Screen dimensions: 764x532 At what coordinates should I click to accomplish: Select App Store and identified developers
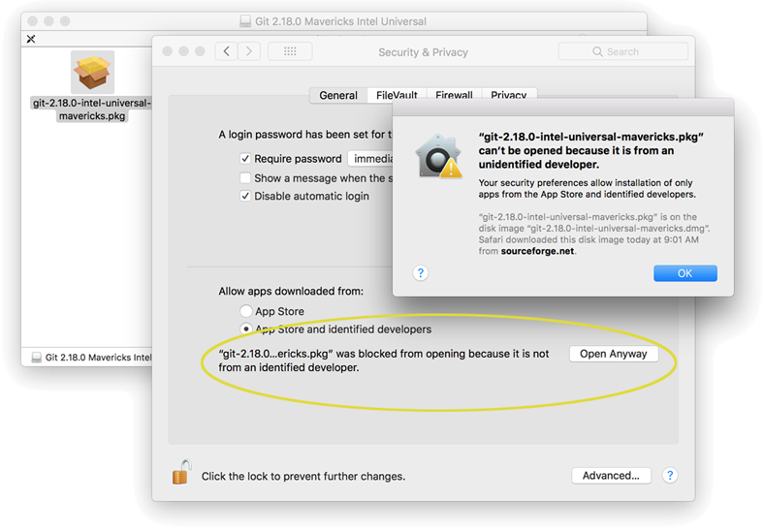pos(246,329)
